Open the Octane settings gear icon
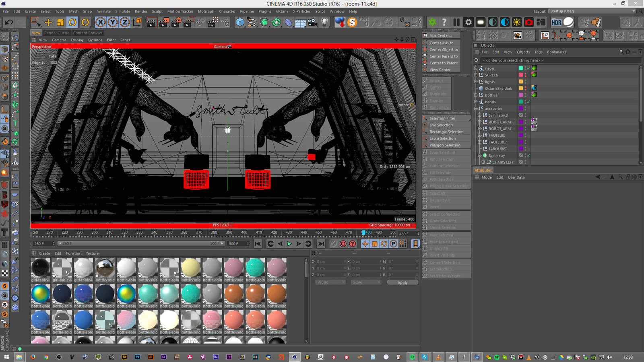This screenshot has width=644, height=362. [x=469, y=22]
